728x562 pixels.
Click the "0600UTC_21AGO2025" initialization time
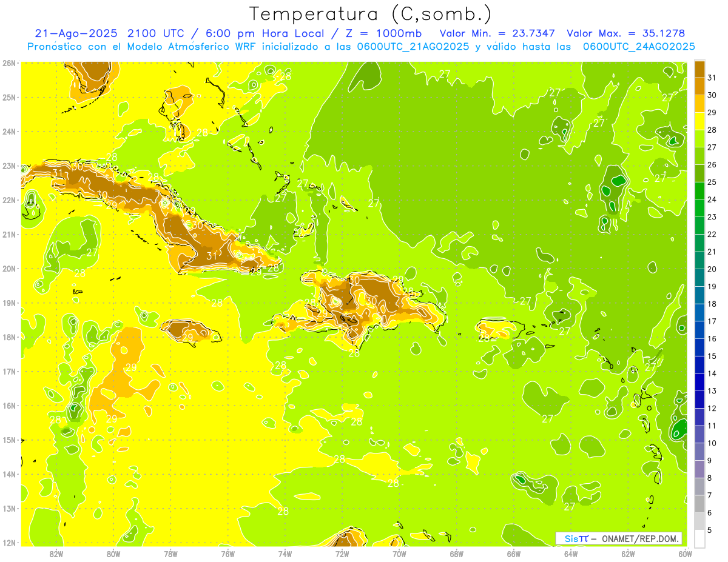point(412,47)
